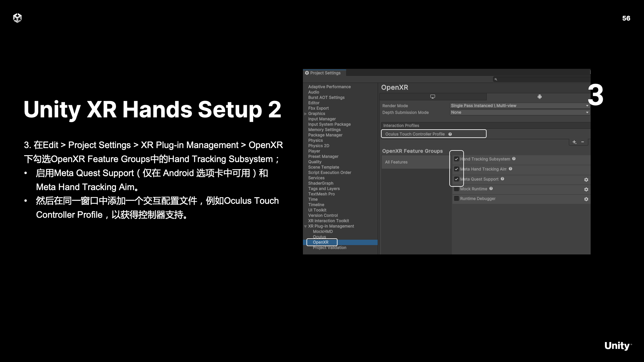644x362 pixels.
Task: Toggle Hand Tracking Subsystem checkbox
Action: click(x=456, y=159)
